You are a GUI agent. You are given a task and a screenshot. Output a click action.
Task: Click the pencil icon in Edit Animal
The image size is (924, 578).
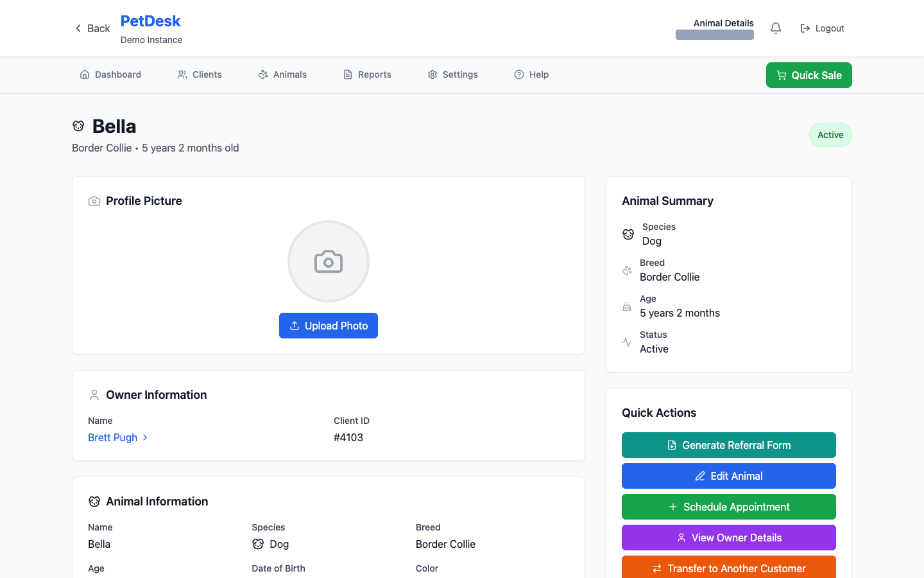[700, 476]
